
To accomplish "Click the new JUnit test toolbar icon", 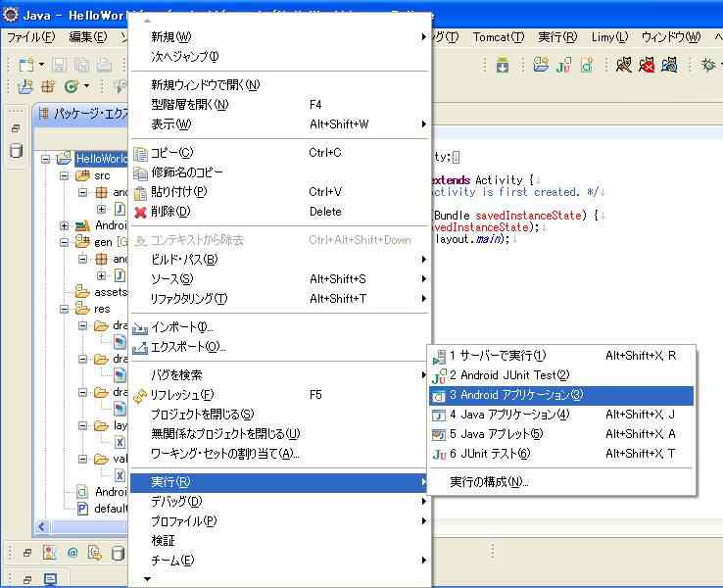I will coord(563,65).
